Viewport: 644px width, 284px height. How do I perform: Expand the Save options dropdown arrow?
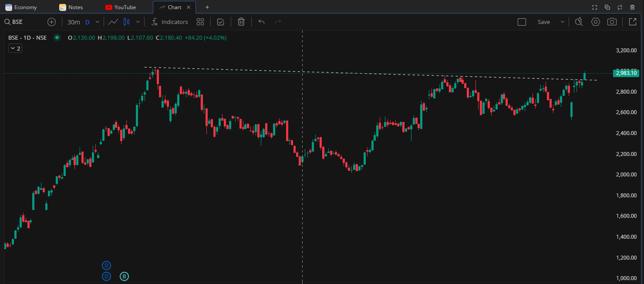562,22
